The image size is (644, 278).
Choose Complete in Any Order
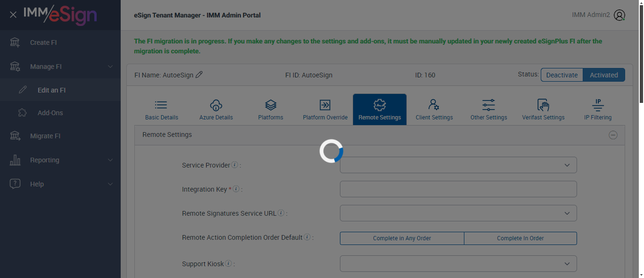[402, 238]
